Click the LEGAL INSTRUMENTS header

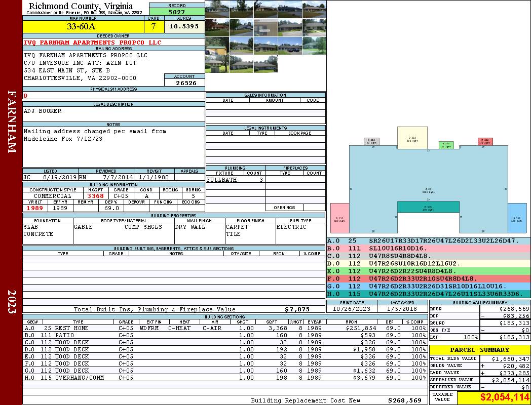(265, 128)
